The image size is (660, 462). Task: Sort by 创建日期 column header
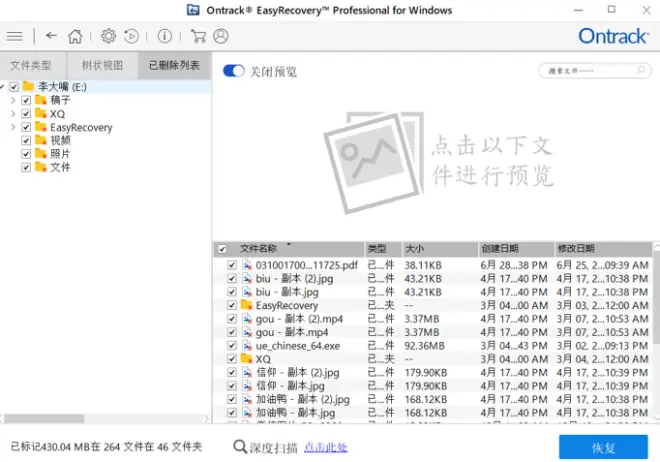tap(516, 249)
